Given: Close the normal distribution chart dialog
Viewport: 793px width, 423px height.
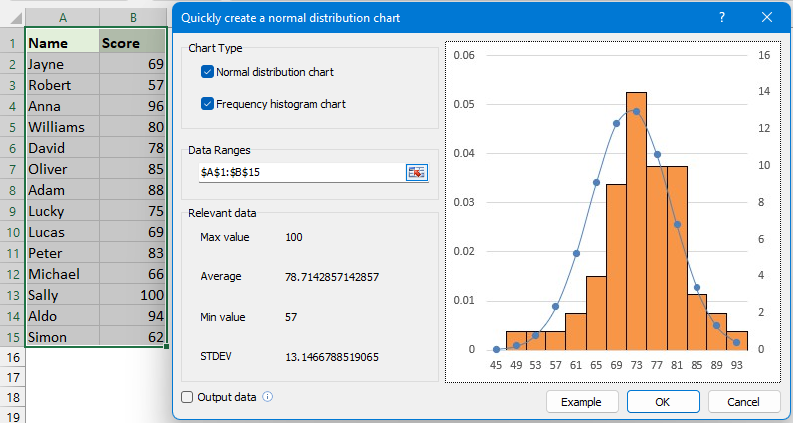Looking at the screenshot, I should coord(766,17).
